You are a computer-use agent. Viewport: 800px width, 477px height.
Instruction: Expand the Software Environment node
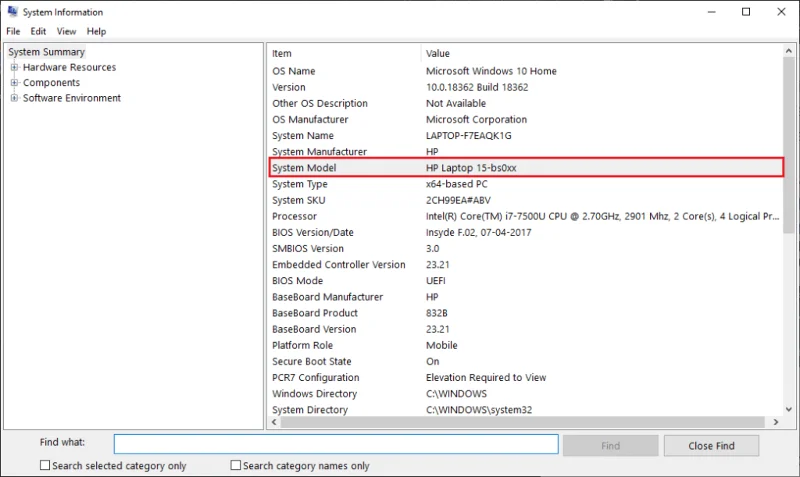click(x=14, y=98)
